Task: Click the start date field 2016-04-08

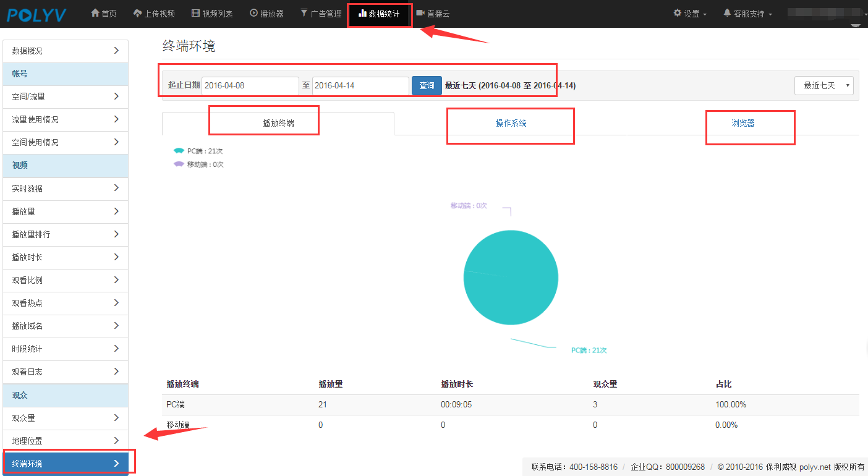Action: pyautogui.click(x=250, y=86)
